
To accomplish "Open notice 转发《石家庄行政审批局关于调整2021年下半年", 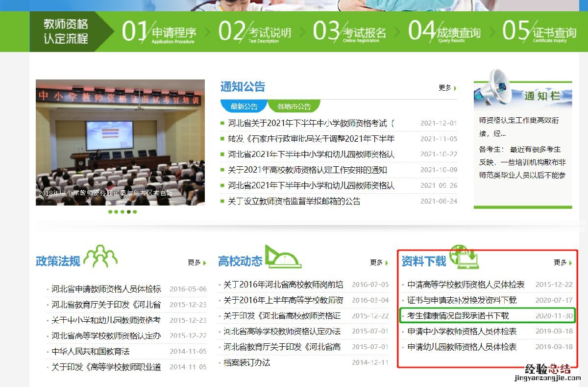I will point(311,139).
